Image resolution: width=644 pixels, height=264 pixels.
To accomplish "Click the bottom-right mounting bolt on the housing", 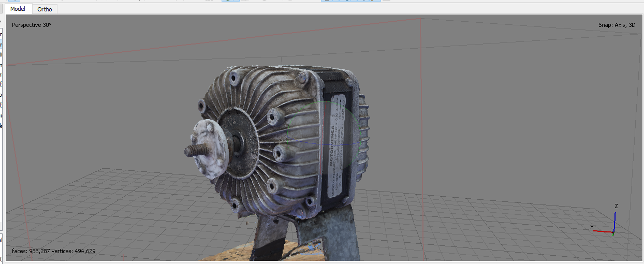I will click(310, 201).
